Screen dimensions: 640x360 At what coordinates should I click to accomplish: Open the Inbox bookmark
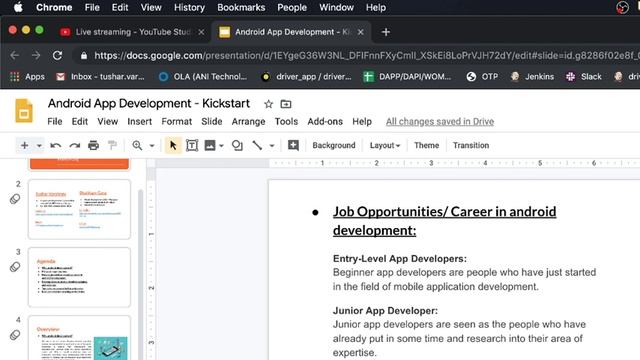(100, 77)
